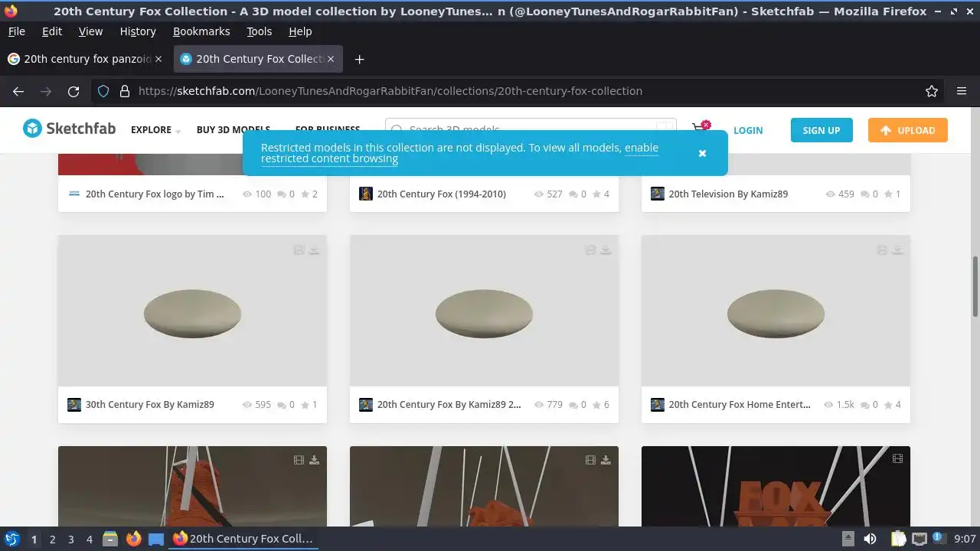980x551 pixels.
Task: Click the Sketchfab logo
Action: click(69, 129)
